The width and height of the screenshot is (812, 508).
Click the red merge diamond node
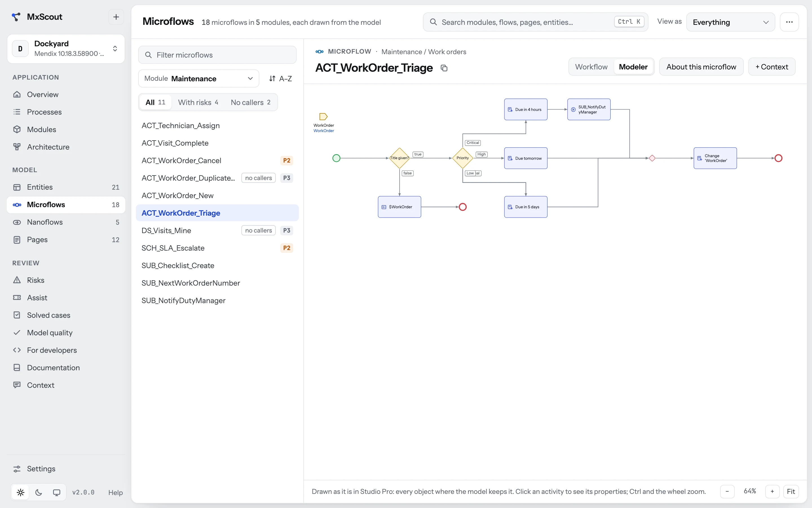(x=652, y=158)
